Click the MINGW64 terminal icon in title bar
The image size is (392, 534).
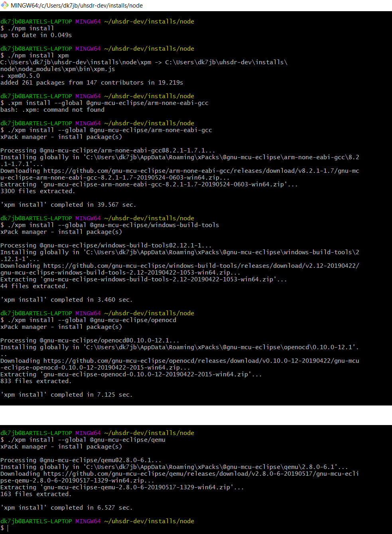click(x=4, y=5)
